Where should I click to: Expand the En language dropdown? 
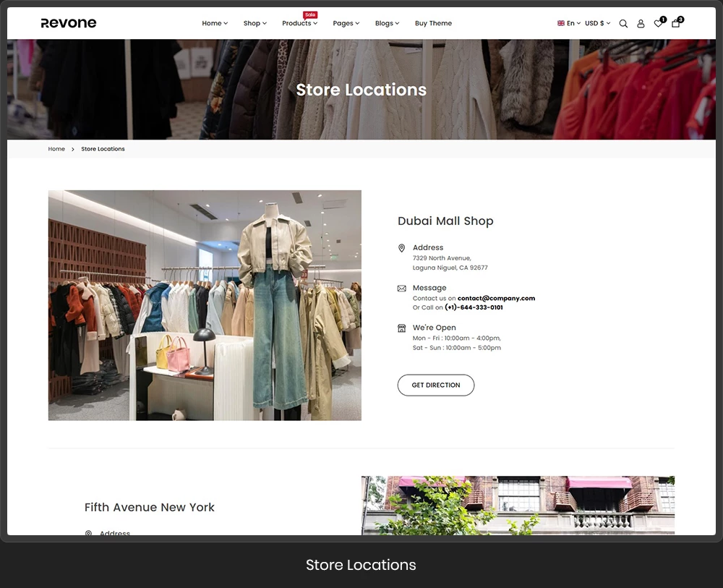coord(569,23)
